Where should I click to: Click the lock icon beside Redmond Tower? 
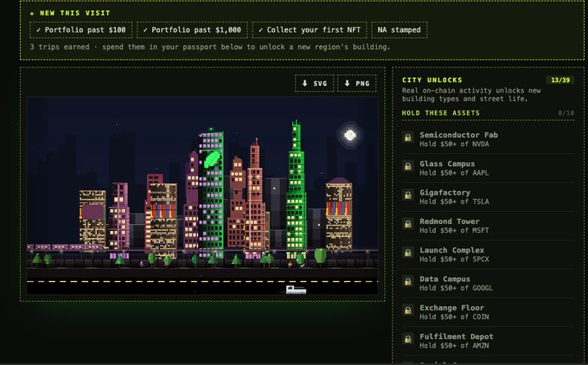tap(407, 224)
